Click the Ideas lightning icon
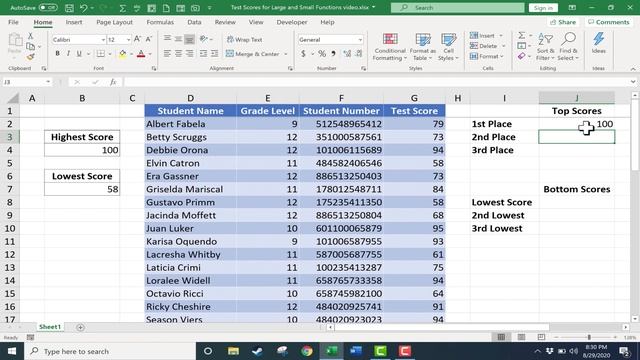640x360 pixels. [x=598, y=43]
